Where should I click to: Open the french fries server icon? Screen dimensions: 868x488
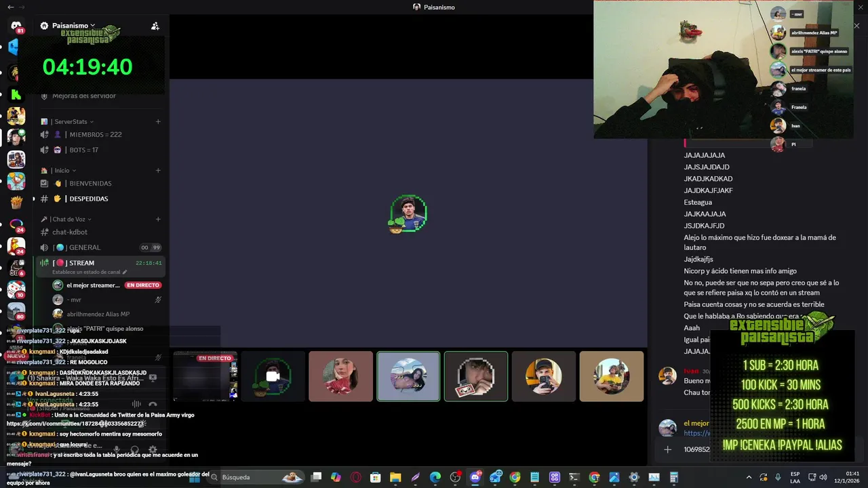(16, 203)
